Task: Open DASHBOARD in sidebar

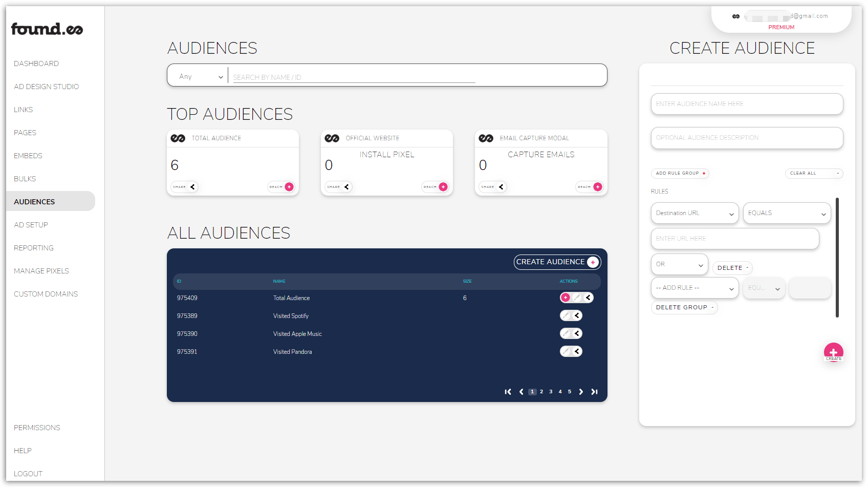Action: [x=36, y=63]
